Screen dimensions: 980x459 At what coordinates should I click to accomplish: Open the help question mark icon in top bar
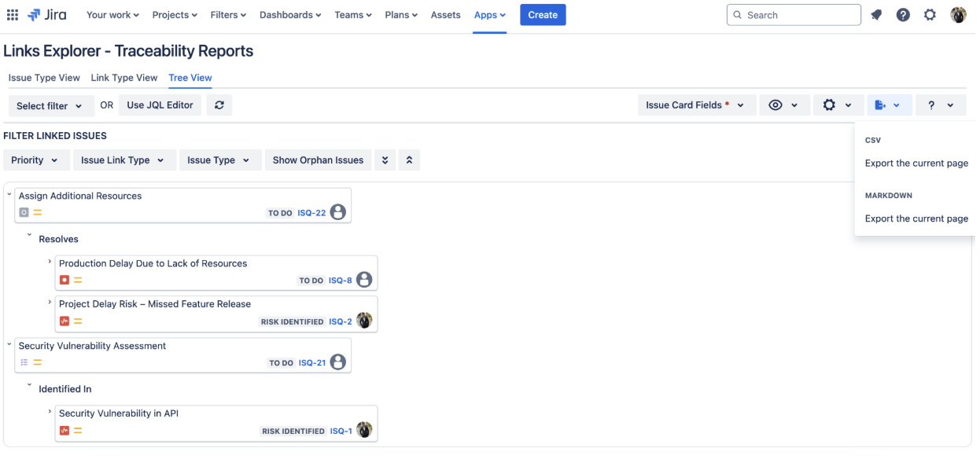coord(903,15)
